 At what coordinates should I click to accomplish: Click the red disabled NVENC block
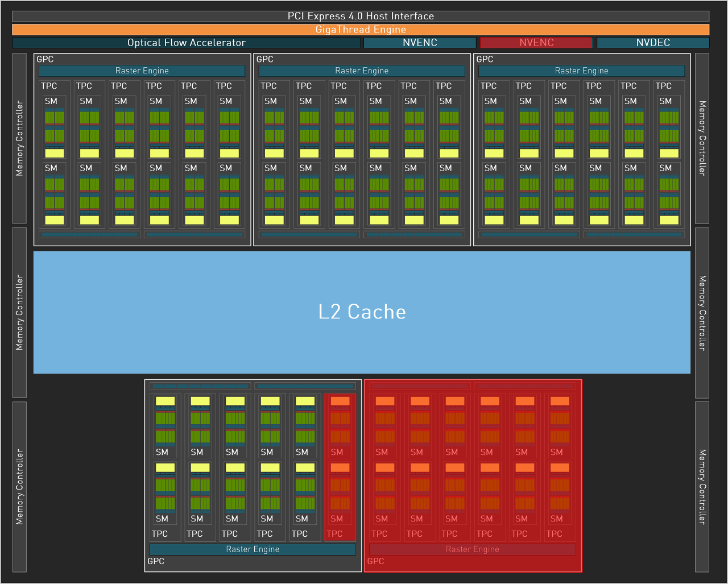click(536, 43)
